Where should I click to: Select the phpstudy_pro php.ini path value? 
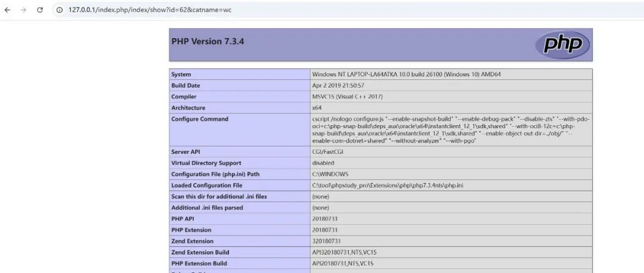point(388,185)
